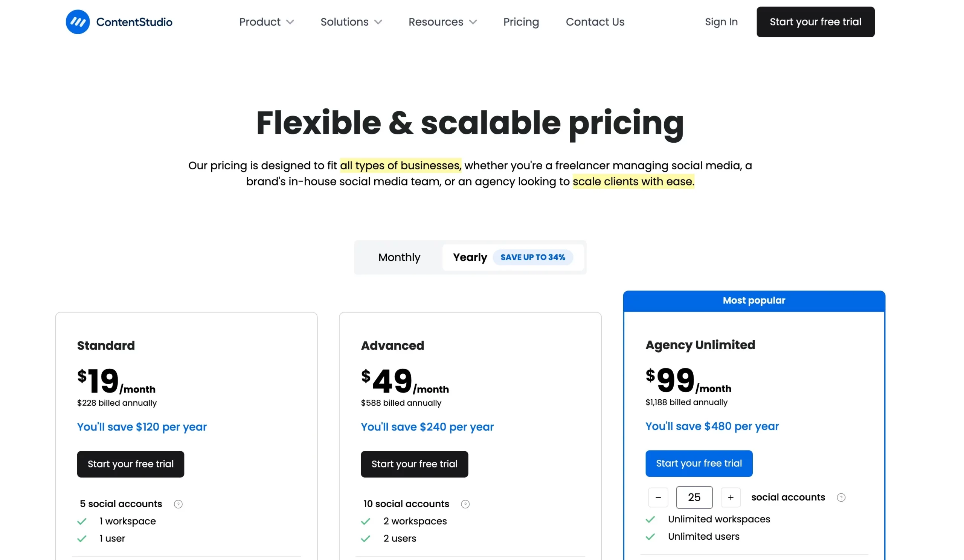This screenshot has width=964, height=560.
Task: Click the info icon on Agency Unlimited
Action: coord(841,497)
